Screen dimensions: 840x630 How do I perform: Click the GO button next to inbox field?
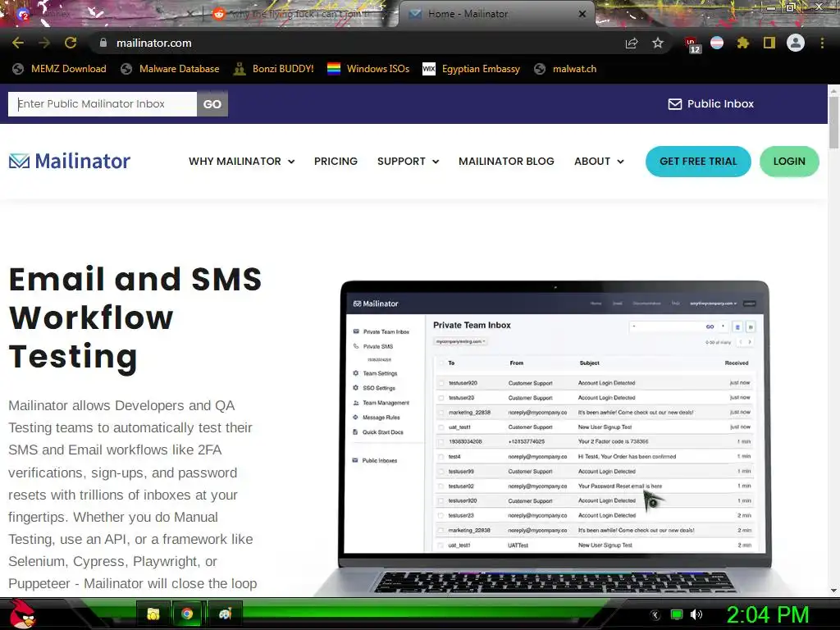(x=212, y=104)
